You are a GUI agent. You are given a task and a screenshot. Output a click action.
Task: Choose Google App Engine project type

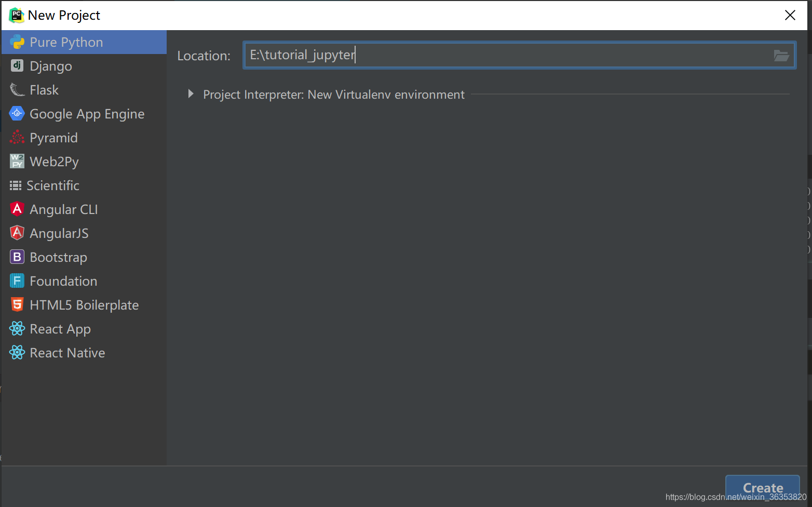(x=84, y=114)
